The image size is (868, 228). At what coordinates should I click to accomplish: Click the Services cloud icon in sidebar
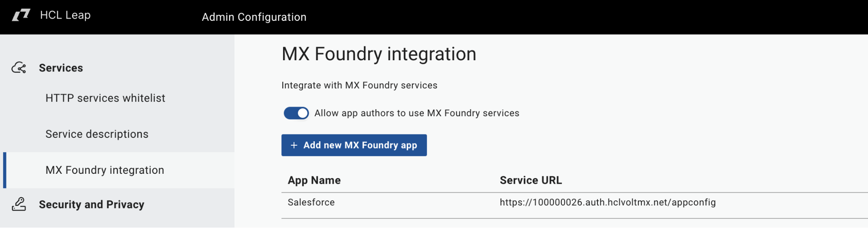tap(19, 68)
